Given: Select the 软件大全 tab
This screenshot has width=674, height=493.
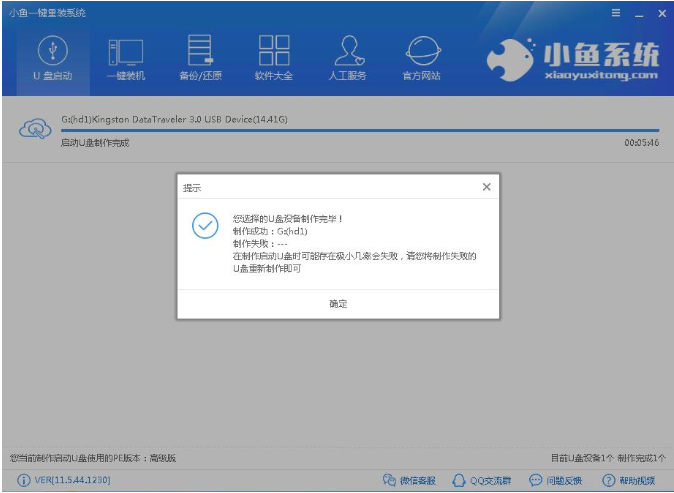Looking at the screenshot, I should click(274, 59).
